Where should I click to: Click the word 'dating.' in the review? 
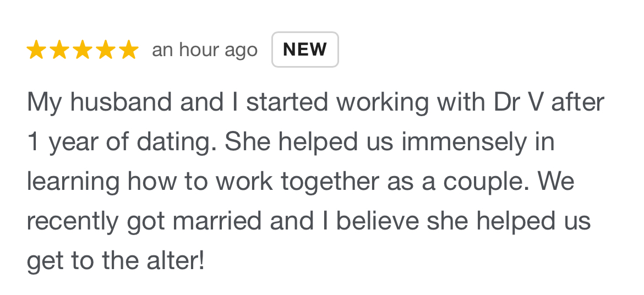177,142
